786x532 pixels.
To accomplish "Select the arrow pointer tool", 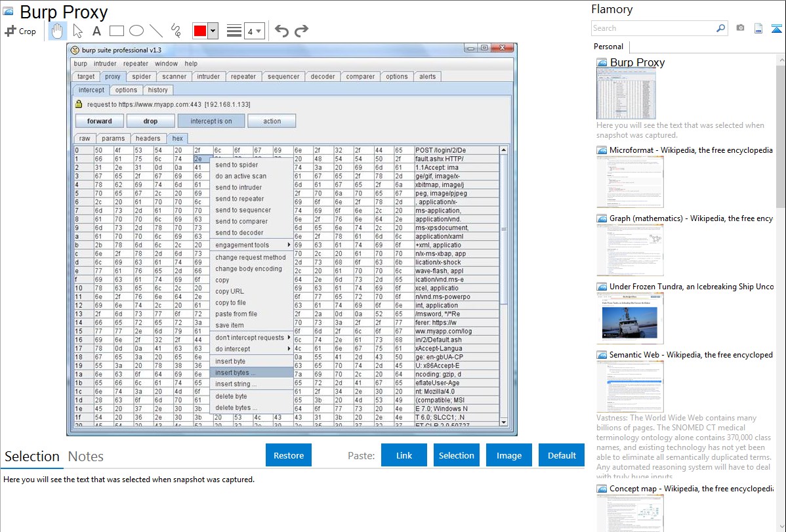I will coord(77,31).
